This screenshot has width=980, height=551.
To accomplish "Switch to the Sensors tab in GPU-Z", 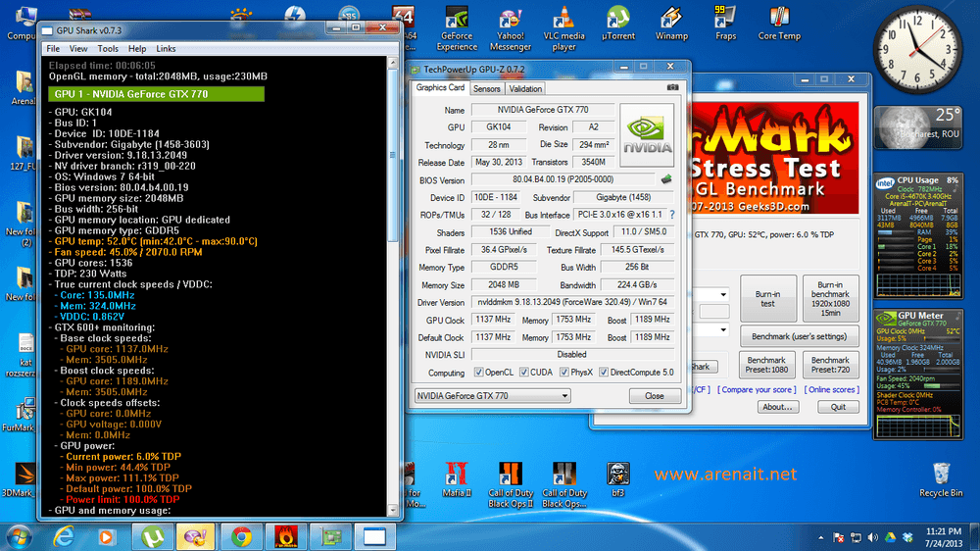I will 487,88.
